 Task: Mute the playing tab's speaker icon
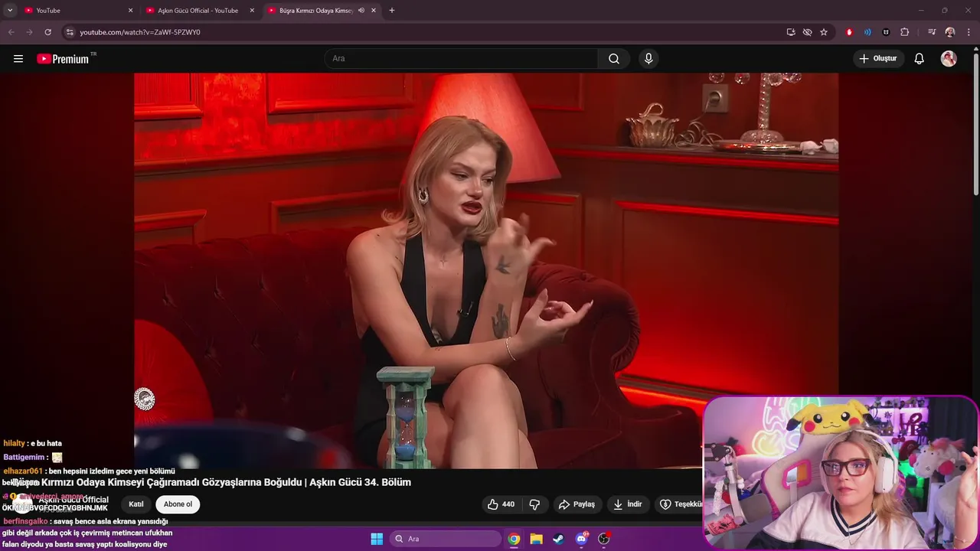click(361, 11)
